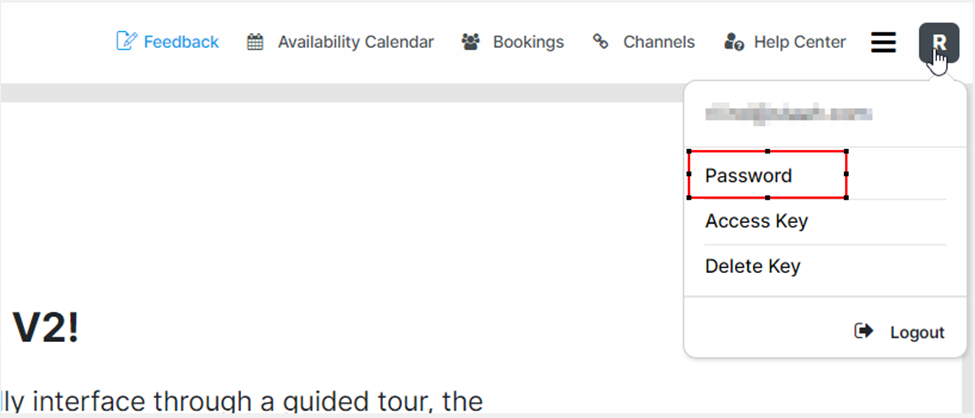
Task: Click the Logout arrow icon
Action: coord(864,331)
